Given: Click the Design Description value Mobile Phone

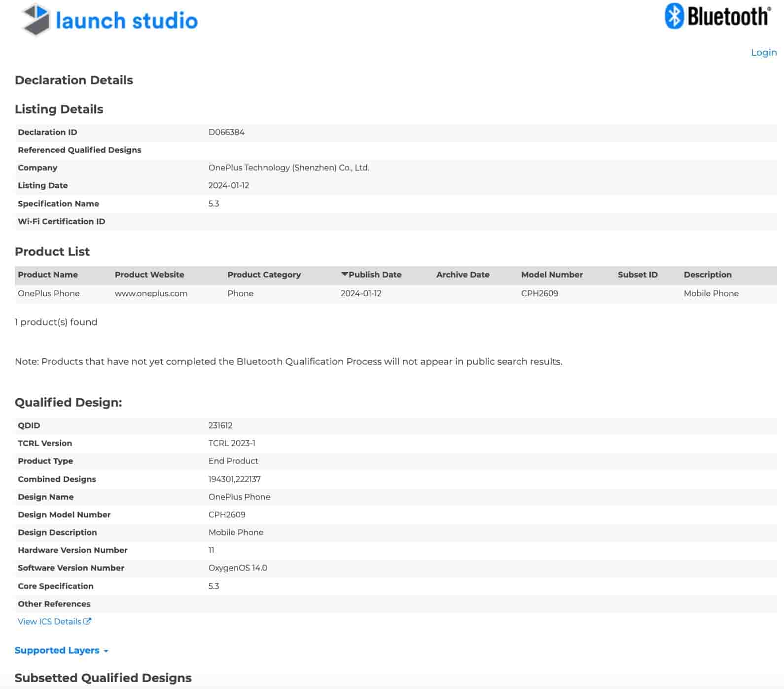Looking at the screenshot, I should pos(236,532).
